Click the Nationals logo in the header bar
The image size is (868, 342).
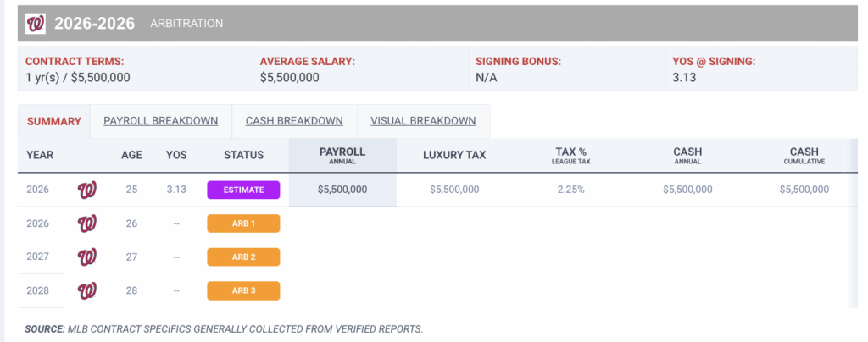point(36,24)
